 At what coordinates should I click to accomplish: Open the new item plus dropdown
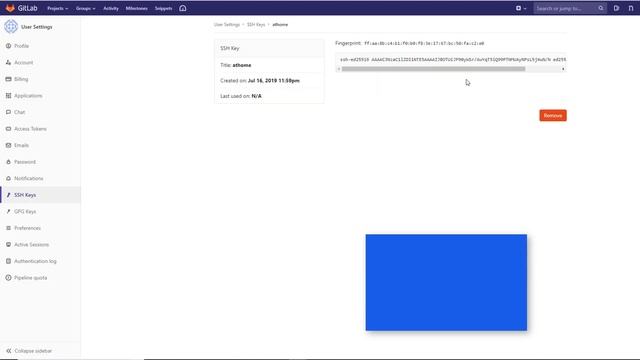(520, 8)
